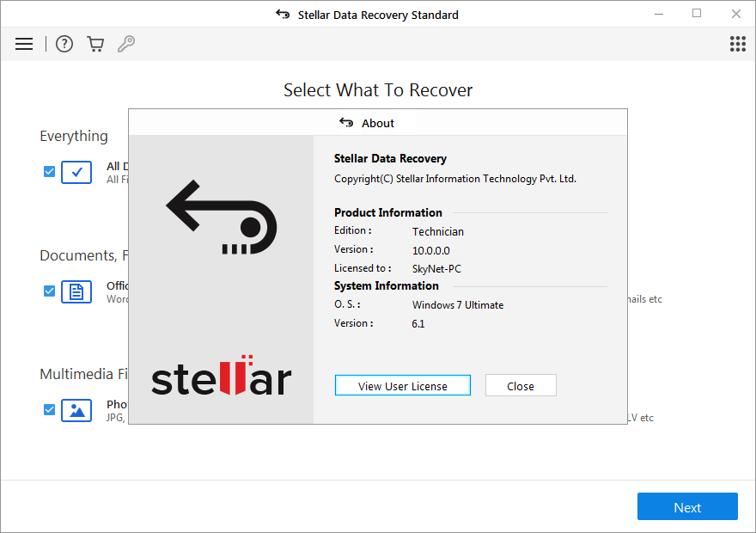Close the About dialog

pyautogui.click(x=521, y=385)
